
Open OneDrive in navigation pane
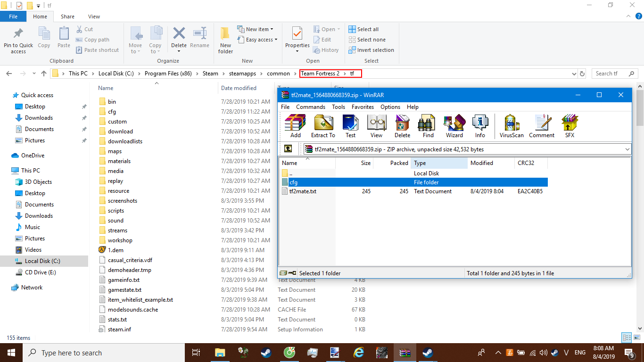coord(33,156)
